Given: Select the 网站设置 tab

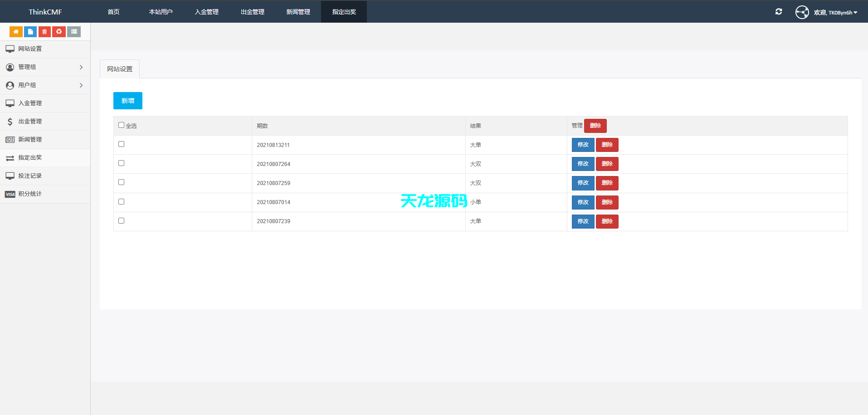Looking at the screenshot, I should click(x=120, y=69).
